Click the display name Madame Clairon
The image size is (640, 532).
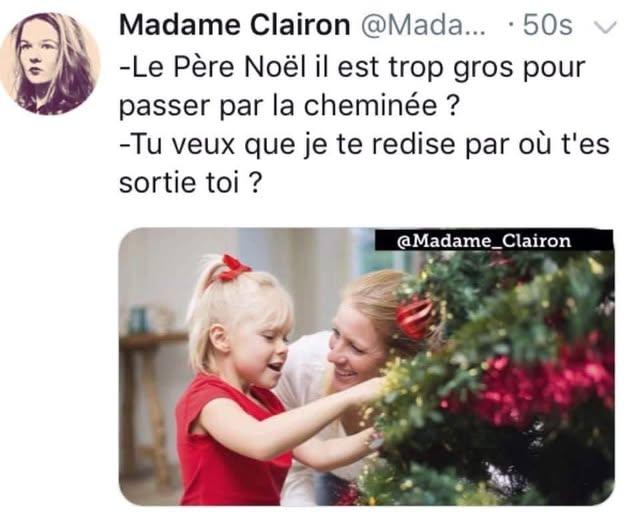pyautogui.click(x=235, y=25)
